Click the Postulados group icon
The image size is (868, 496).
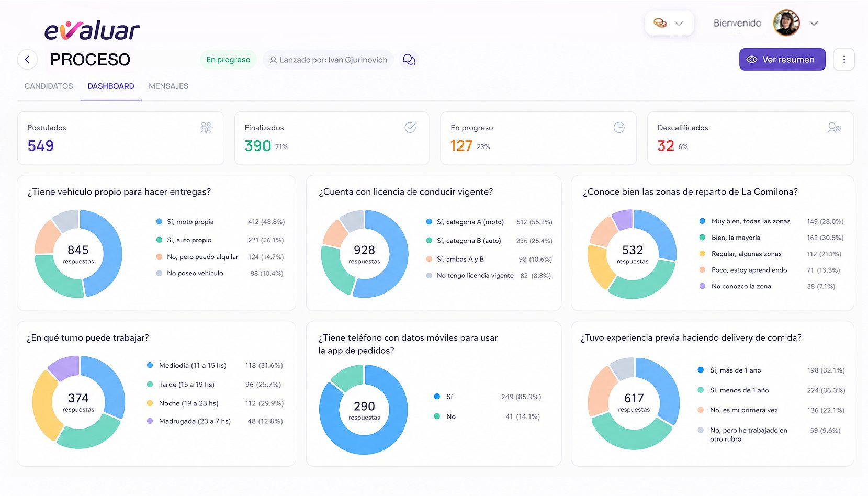pos(206,128)
